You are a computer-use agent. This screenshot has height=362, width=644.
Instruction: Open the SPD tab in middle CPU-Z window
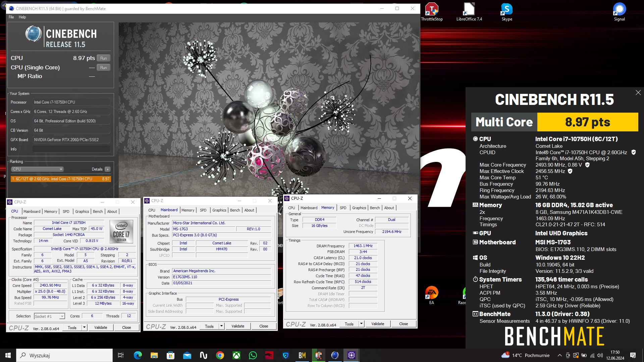[203, 210]
